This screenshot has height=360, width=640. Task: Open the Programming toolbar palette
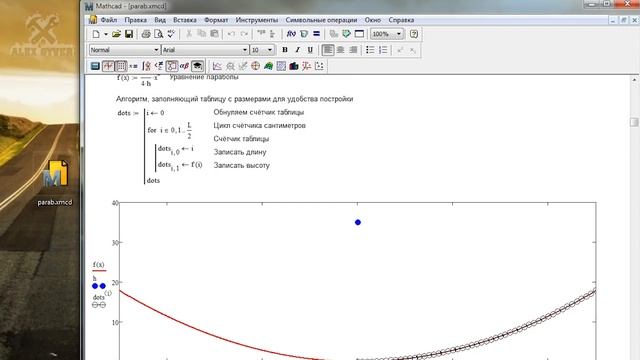[172, 66]
